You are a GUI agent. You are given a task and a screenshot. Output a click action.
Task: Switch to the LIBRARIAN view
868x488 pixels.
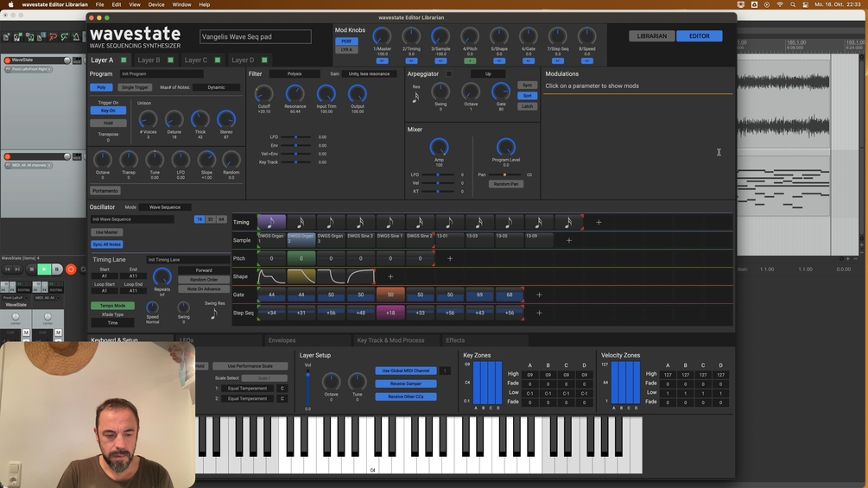pos(651,36)
